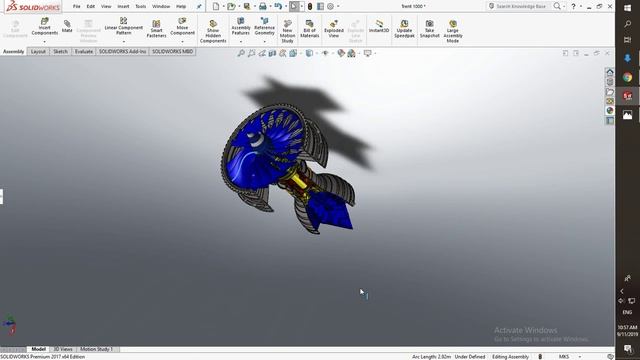Open the Options gear icon
Viewport: 640px width, 360px height.
coord(330,6)
